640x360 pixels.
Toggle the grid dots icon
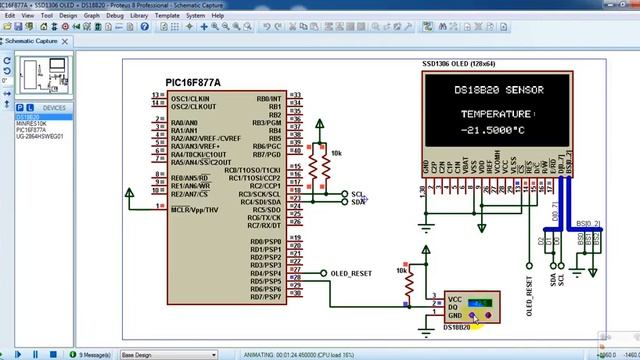(175, 27)
